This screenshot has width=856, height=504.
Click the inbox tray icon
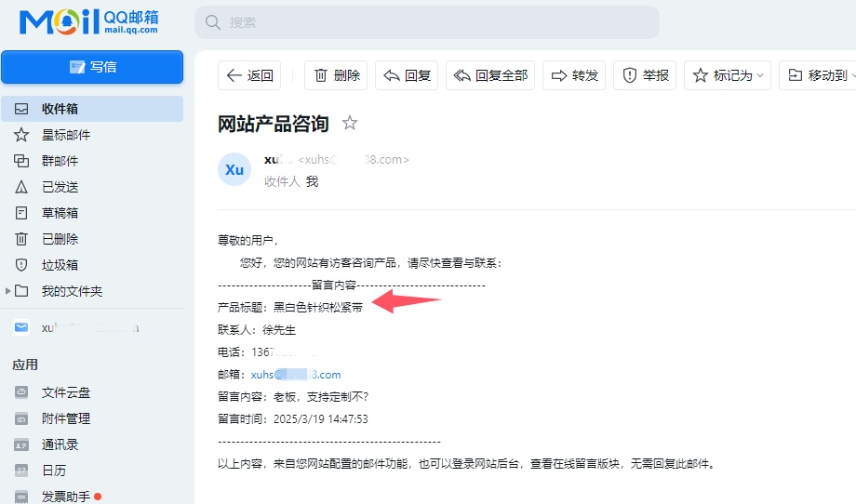21,109
